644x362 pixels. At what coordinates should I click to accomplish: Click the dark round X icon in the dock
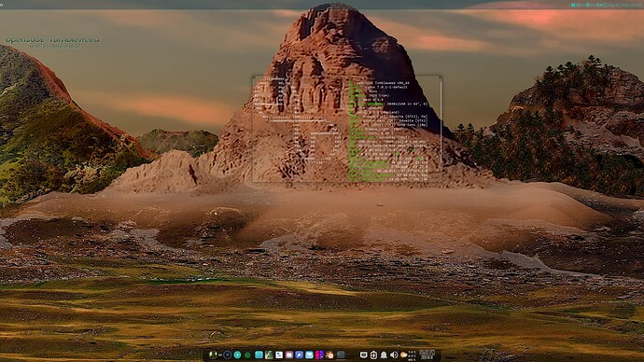click(x=227, y=355)
